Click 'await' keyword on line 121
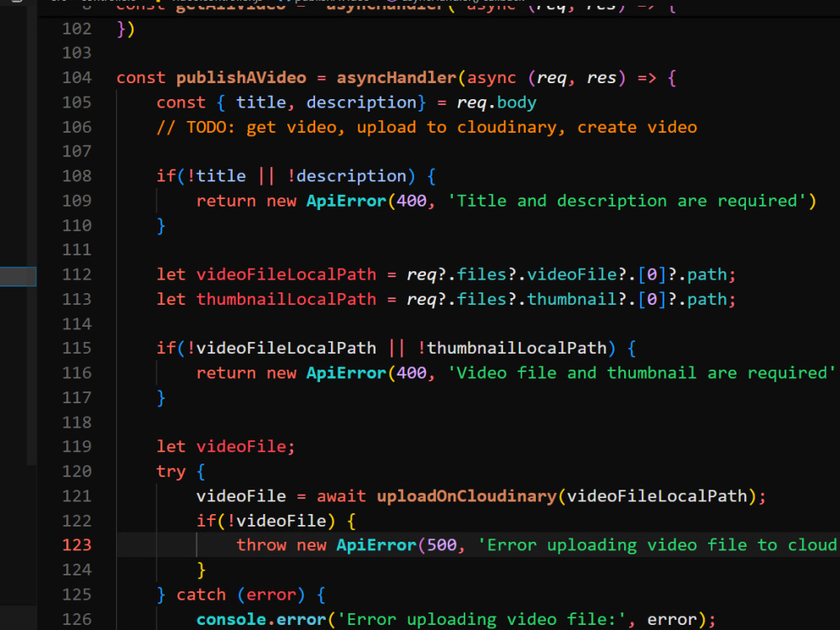 tap(341, 496)
